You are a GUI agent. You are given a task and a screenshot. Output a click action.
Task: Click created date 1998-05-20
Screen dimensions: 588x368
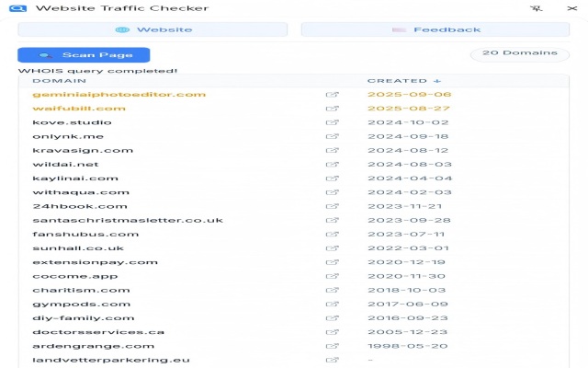[407, 346]
